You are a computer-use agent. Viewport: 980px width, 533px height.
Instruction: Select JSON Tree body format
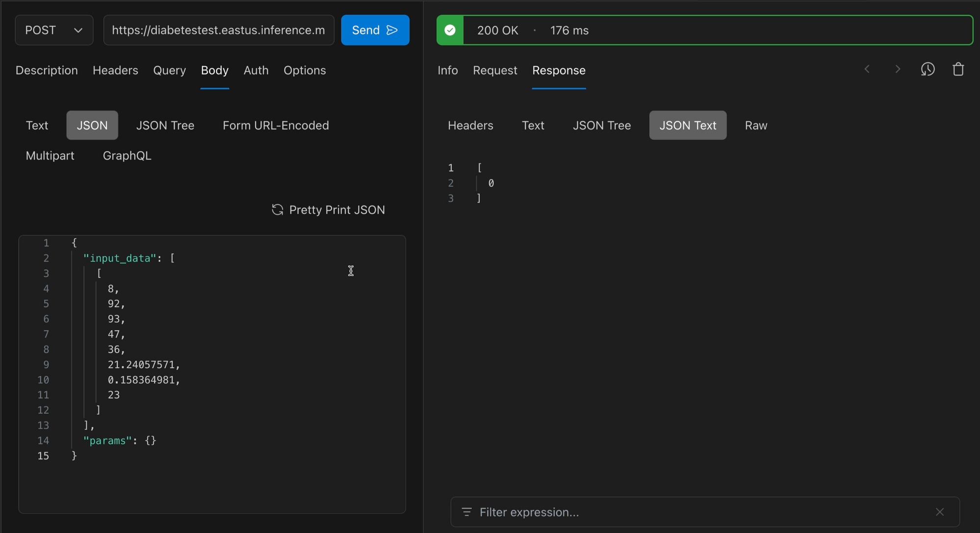pos(165,126)
